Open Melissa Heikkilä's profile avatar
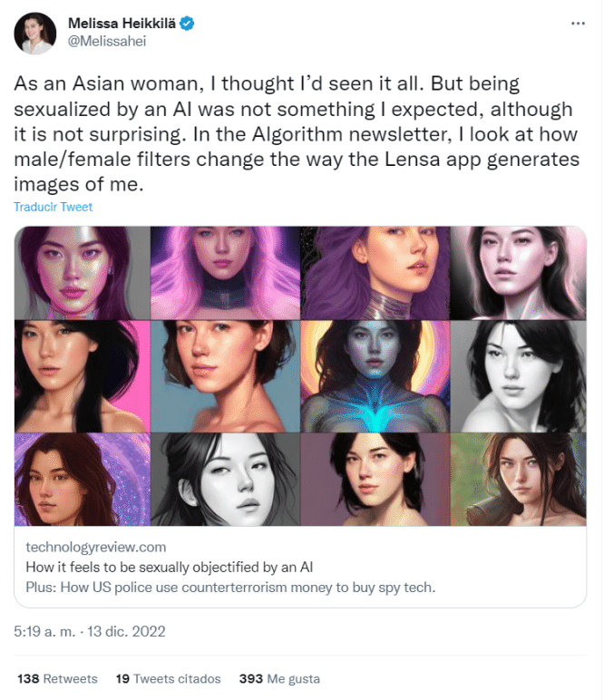 point(35,34)
